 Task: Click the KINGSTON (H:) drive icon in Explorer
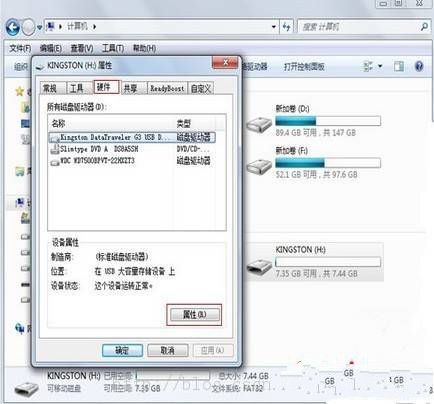coord(259,266)
